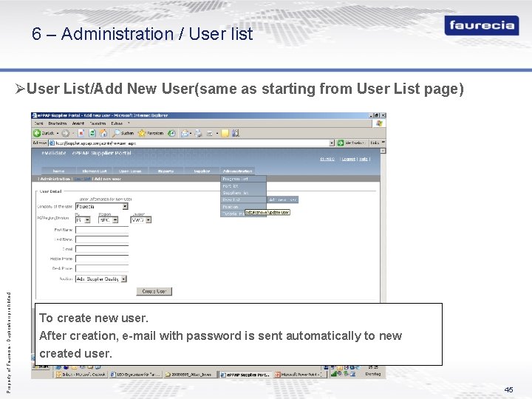Screen dimensions: 532x399
Task: Click the Help link in portal header
Action: pyautogui.click(x=364, y=159)
